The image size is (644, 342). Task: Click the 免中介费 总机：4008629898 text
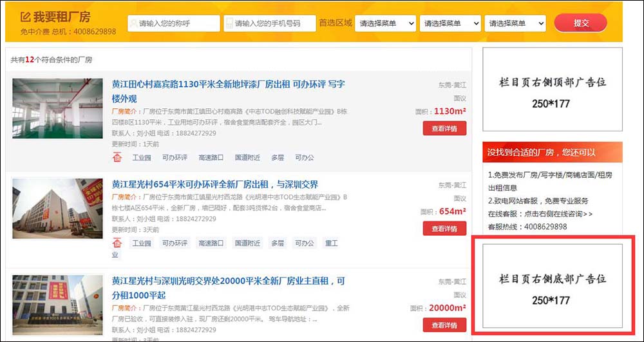pos(68,32)
